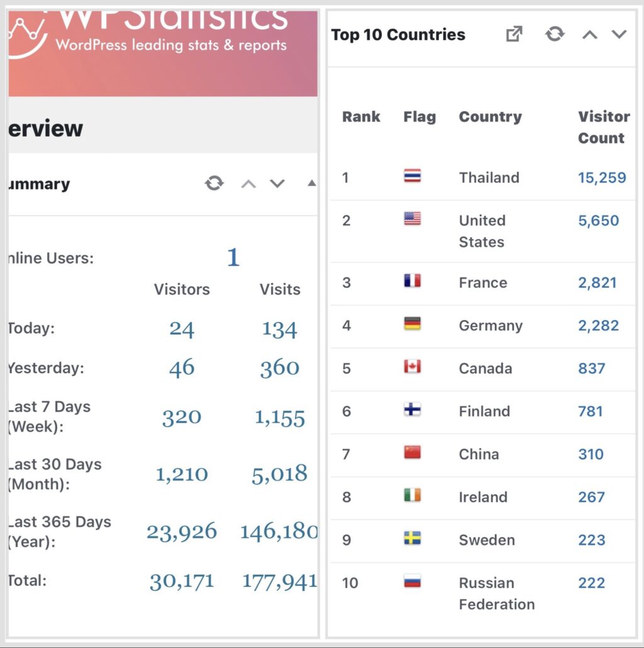The image size is (644, 648).
Task: Click the WP Statistics logo icon
Action: [x=26, y=35]
